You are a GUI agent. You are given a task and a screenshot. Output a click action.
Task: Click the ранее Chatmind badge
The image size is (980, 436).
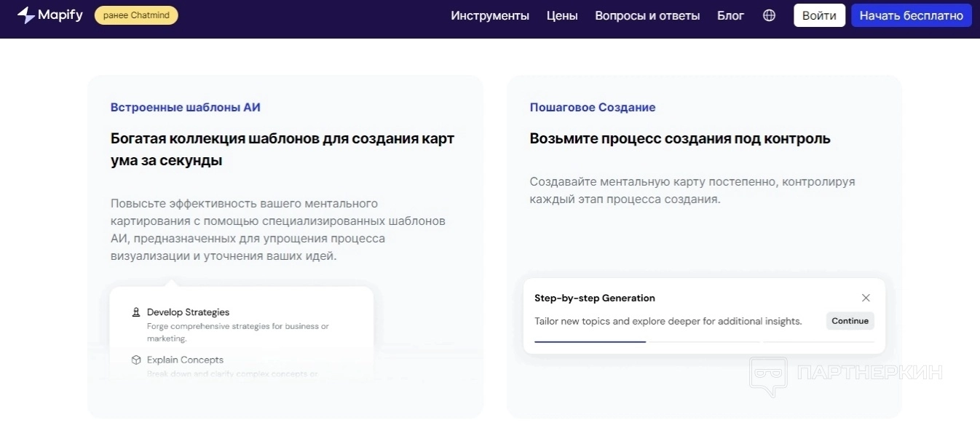(x=136, y=15)
